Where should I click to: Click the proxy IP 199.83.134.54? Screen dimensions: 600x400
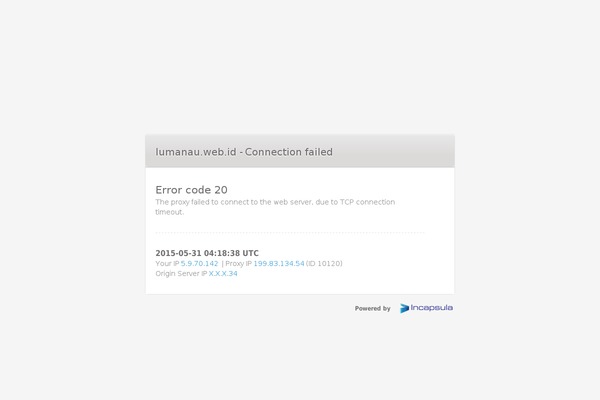click(279, 263)
